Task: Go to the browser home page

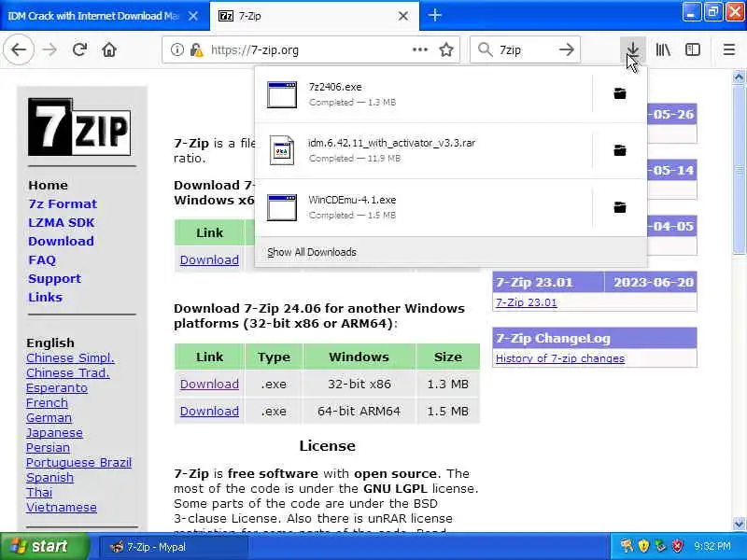Action: (x=109, y=49)
